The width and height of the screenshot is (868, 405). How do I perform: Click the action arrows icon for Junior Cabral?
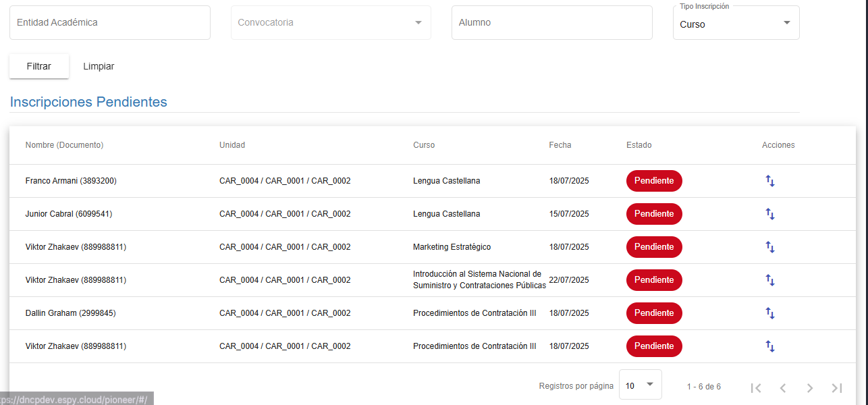coord(769,214)
